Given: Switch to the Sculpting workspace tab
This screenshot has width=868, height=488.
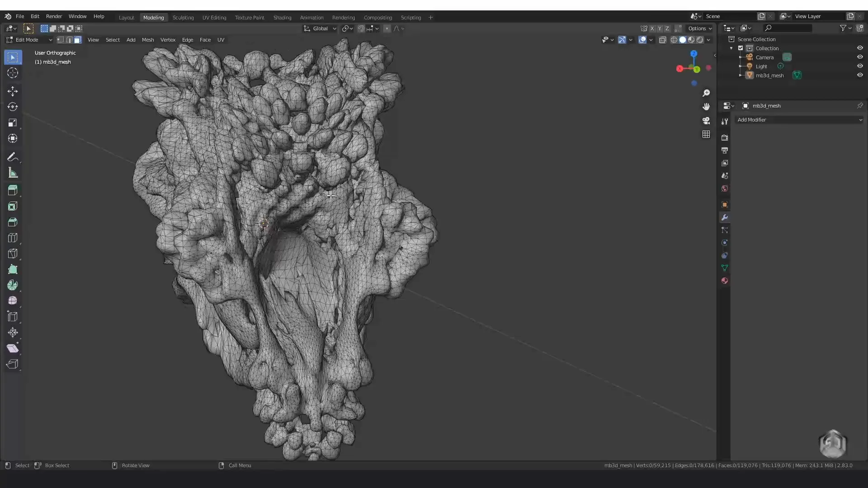Looking at the screenshot, I should click(183, 18).
